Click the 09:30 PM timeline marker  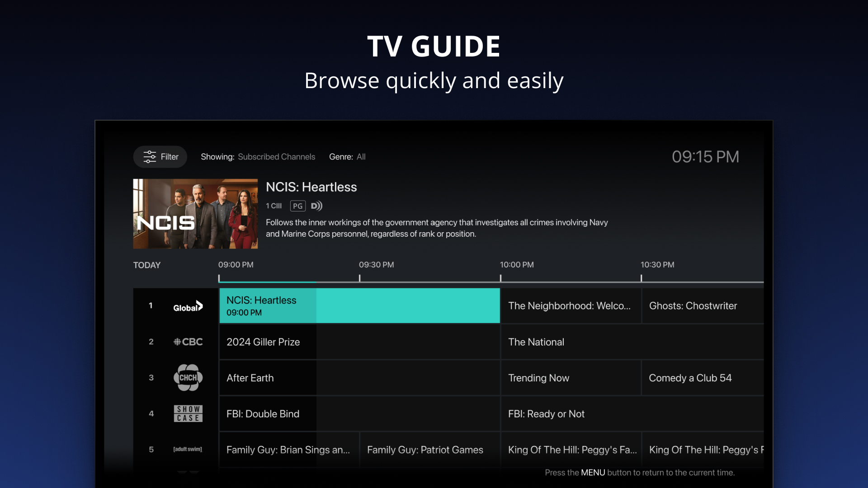[376, 265]
